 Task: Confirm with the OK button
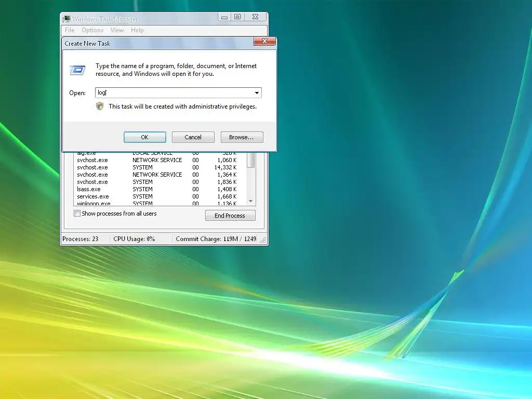(x=145, y=137)
